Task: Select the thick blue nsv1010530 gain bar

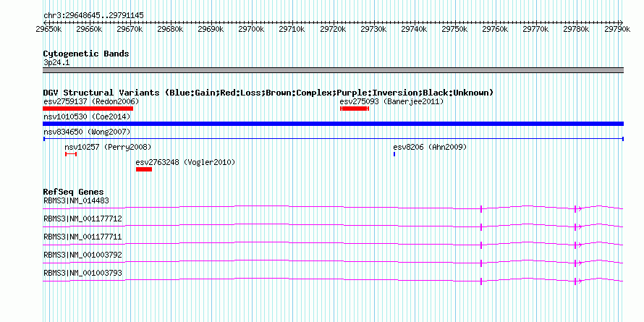Action: point(333,124)
